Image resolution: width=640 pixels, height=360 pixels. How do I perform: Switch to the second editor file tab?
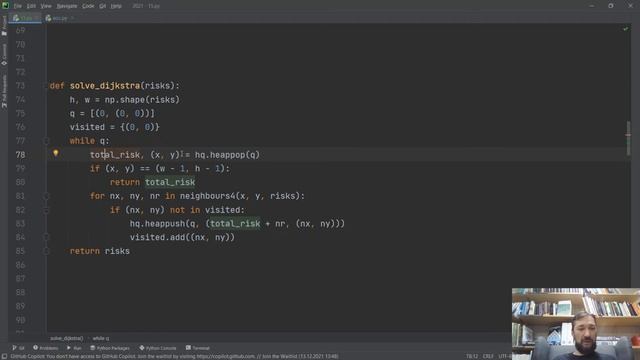click(x=59, y=18)
